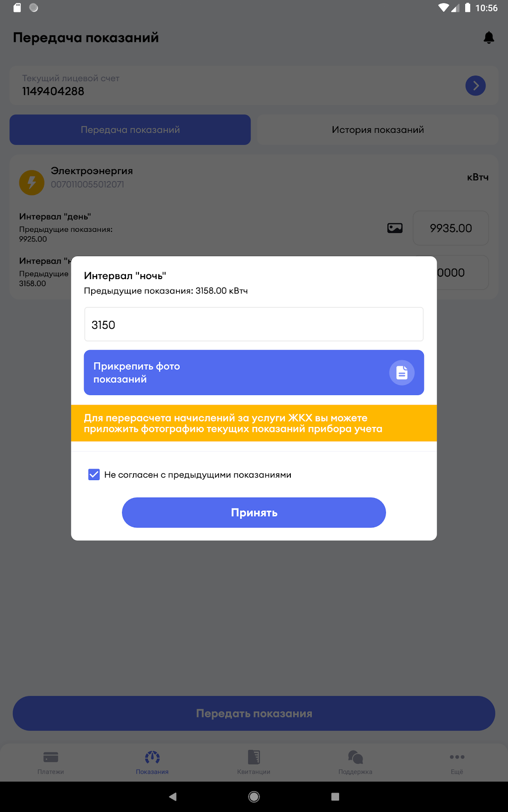Screen dimensions: 508x812
Task: Open Квитанции receipts icon
Action: [x=254, y=757]
